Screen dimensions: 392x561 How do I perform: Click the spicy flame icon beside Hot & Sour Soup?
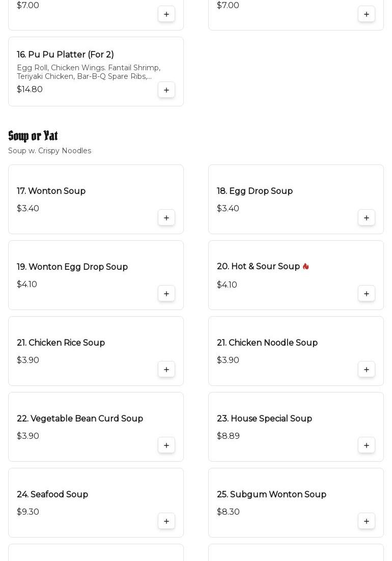[x=305, y=266]
